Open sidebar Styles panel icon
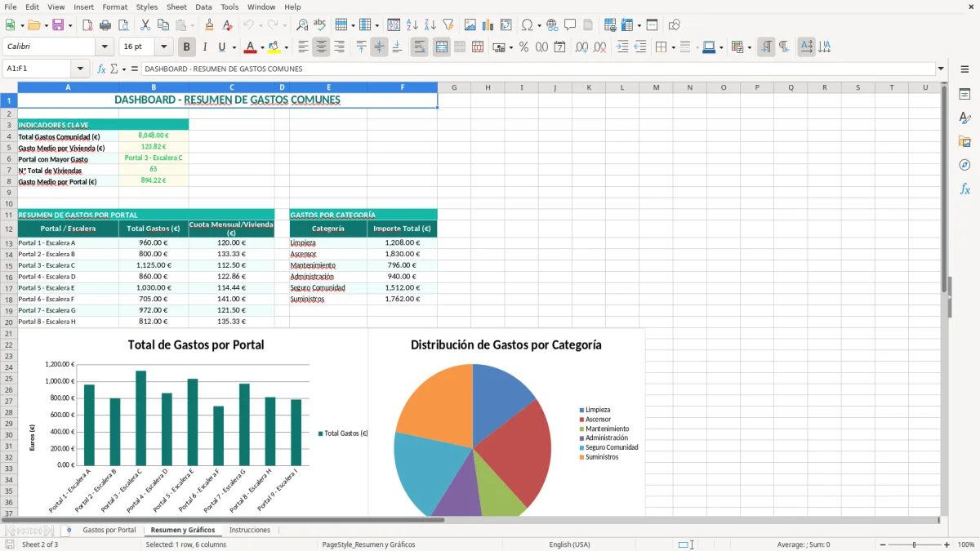 coord(964,118)
